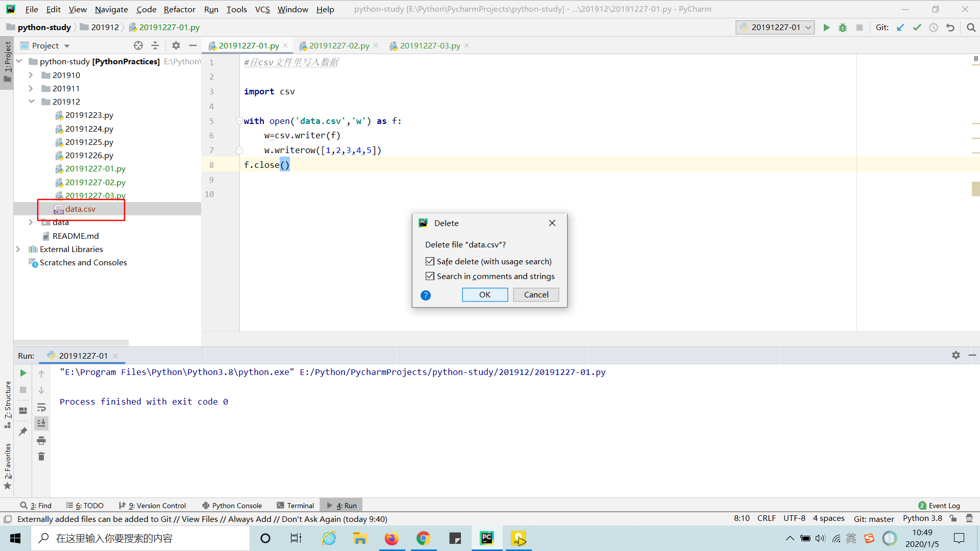
Task: Open the Terminal tool tab
Action: click(x=295, y=506)
